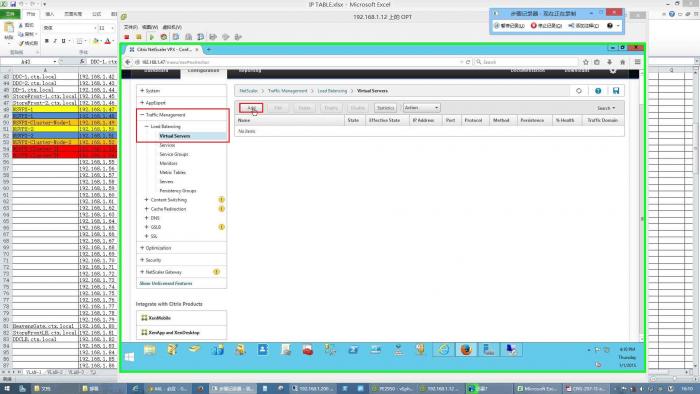Image resolution: width=700 pixels, height=394 pixels.
Task: Click the Excel bold formatting button
Action: 46,41
